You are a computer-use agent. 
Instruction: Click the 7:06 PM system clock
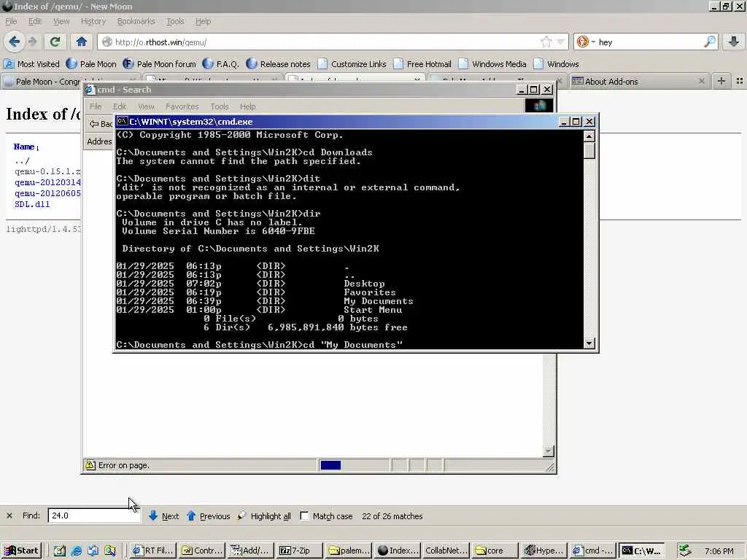pyautogui.click(x=719, y=551)
